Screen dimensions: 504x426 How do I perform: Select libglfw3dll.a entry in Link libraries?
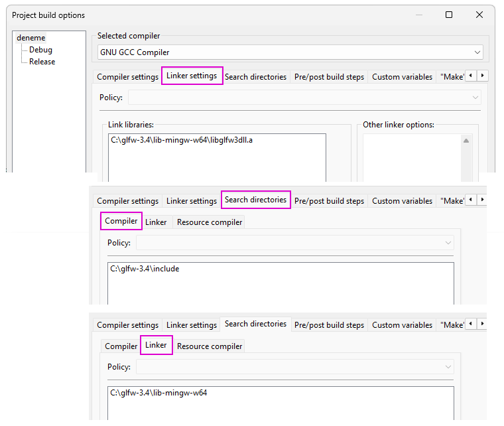[x=182, y=140]
